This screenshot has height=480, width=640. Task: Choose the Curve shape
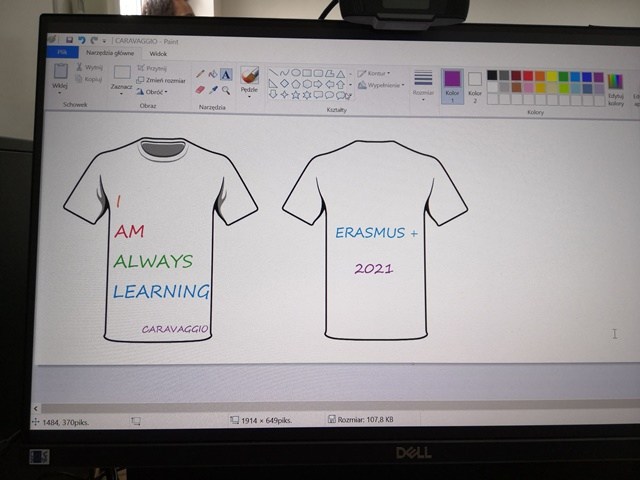click(x=284, y=73)
